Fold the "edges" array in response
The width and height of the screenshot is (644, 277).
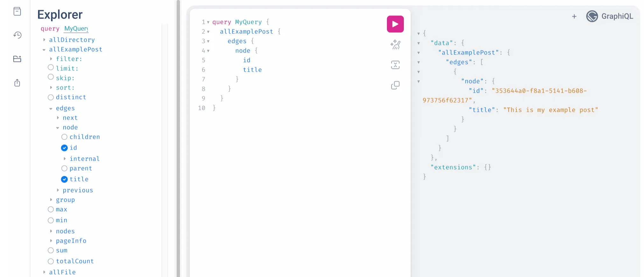click(419, 62)
